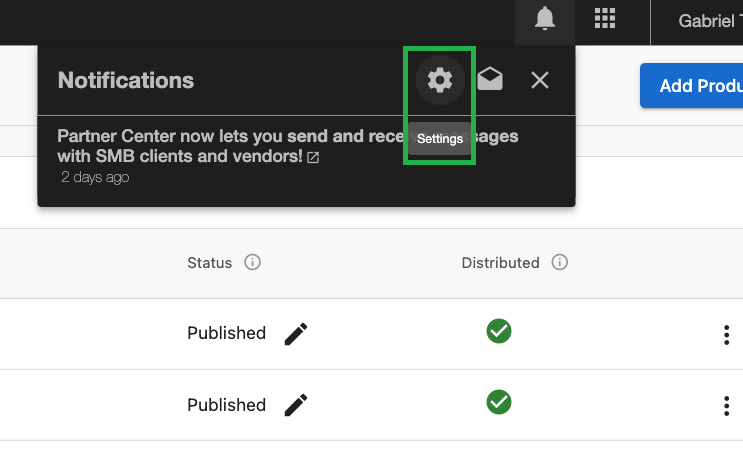Click the Add Product button
Viewport: 743px width, 451px height.
point(692,86)
